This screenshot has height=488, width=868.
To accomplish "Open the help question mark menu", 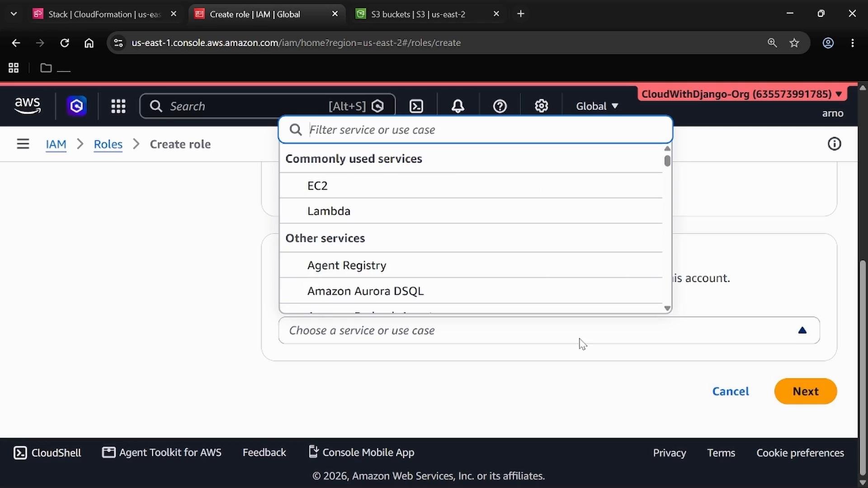I will pos(500,106).
